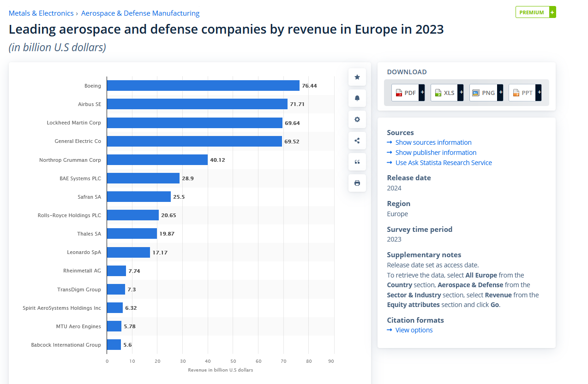The width and height of the screenshot is (588, 384).
Task: Click the print icon
Action: tap(357, 183)
